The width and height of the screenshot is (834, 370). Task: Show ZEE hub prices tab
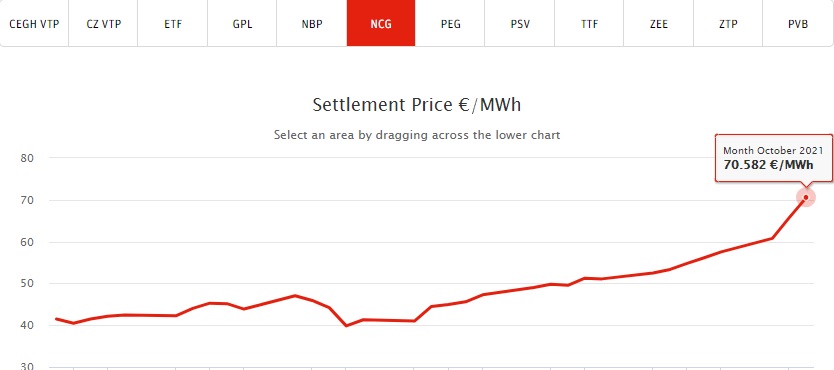(658, 23)
